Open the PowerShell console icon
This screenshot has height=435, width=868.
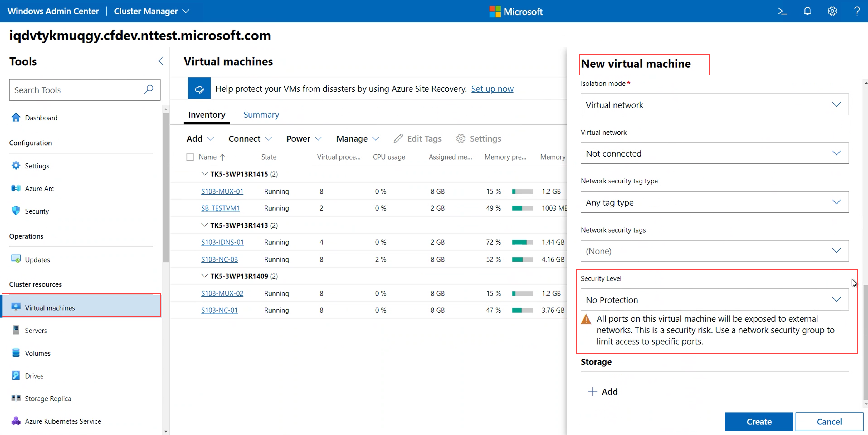[782, 11]
